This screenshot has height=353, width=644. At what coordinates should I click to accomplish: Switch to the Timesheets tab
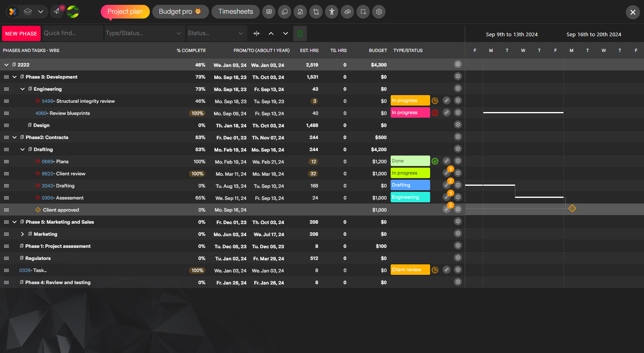point(236,12)
